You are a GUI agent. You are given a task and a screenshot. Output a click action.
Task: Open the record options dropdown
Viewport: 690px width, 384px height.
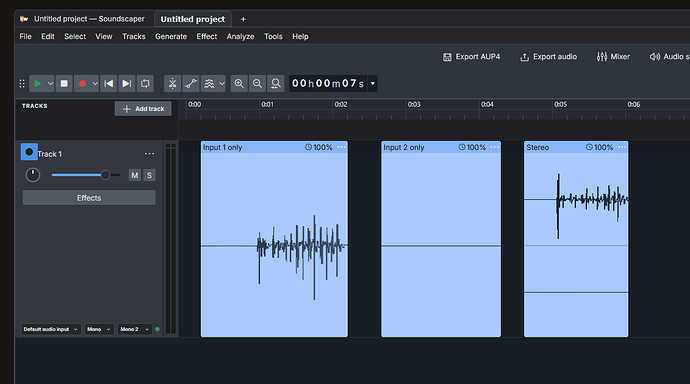click(95, 84)
